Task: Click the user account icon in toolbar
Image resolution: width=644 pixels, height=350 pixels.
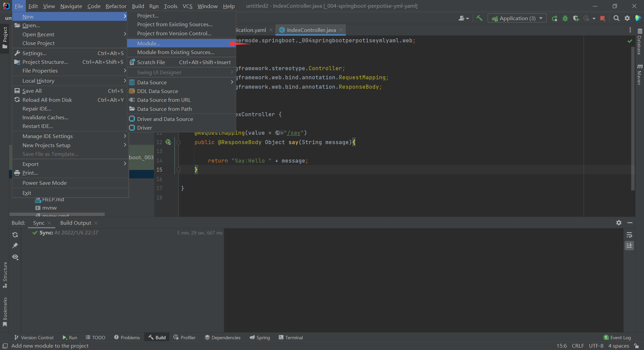Action: pos(464,18)
